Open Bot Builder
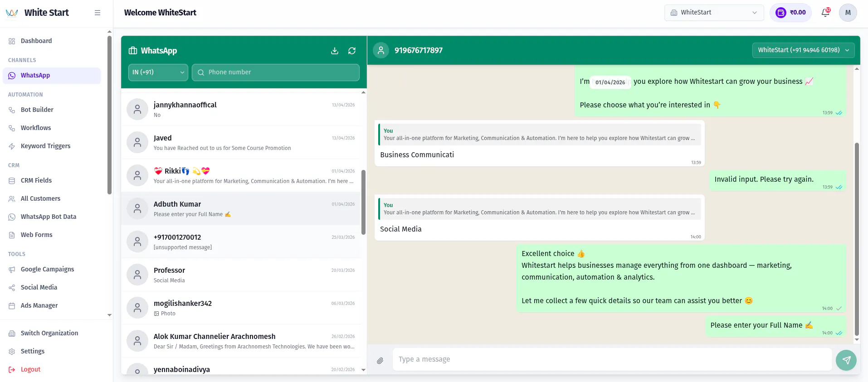The image size is (868, 382). tap(52, 110)
